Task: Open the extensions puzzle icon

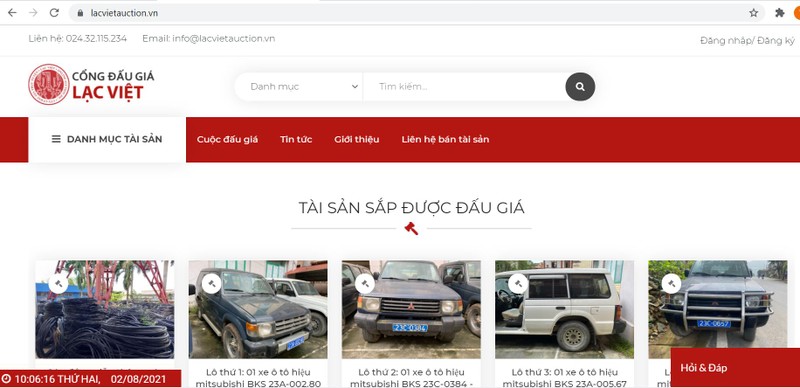Action: (x=780, y=13)
